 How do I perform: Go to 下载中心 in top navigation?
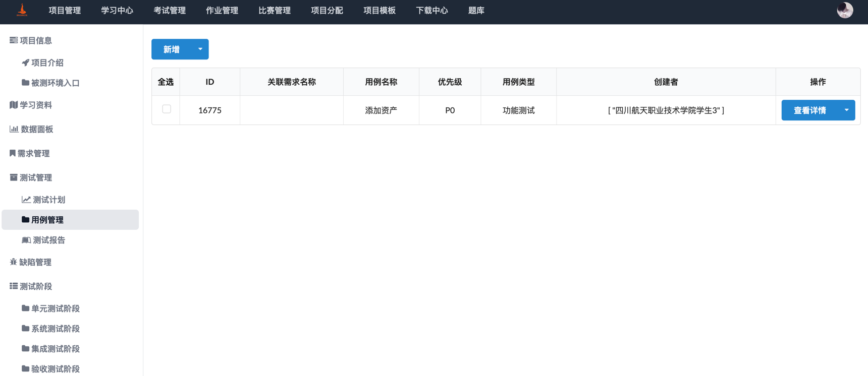coord(432,11)
